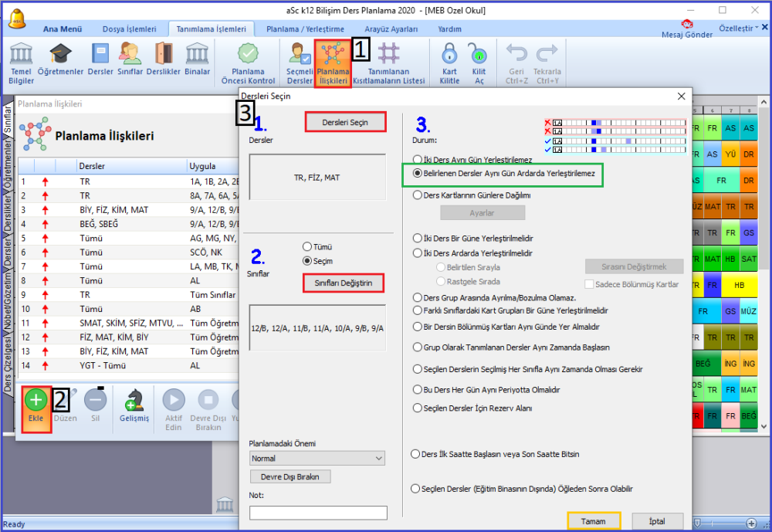Click zoom-in plus in status bar

click(x=751, y=524)
